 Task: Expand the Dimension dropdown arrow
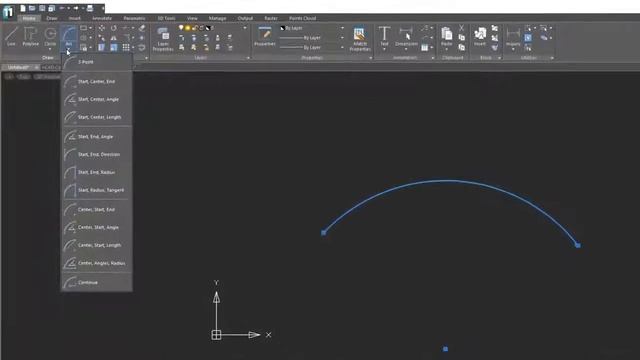(x=406, y=49)
